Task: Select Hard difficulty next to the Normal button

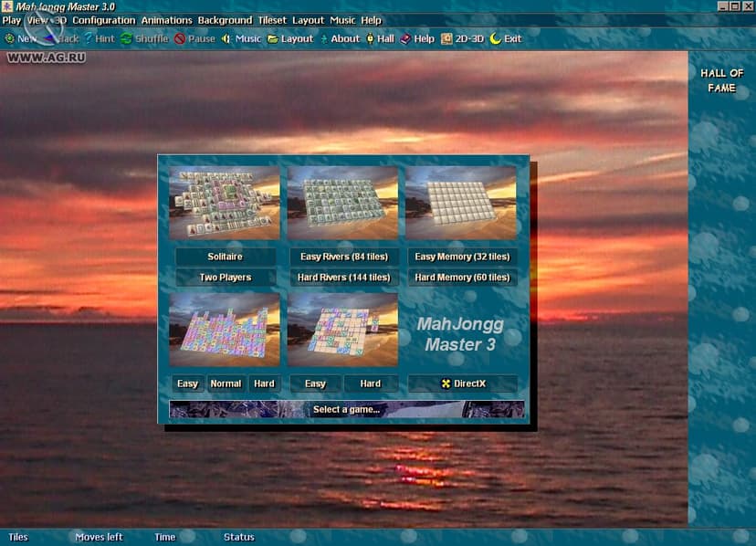Action: click(264, 383)
